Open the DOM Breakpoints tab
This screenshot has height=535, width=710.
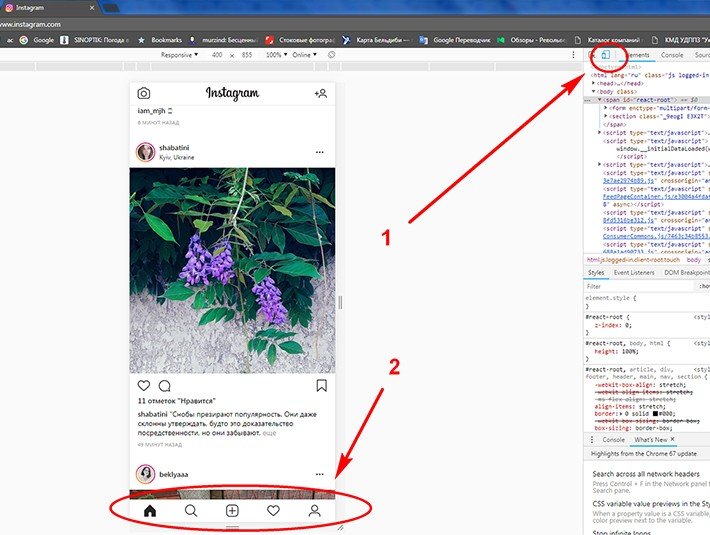[x=686, y=272]
